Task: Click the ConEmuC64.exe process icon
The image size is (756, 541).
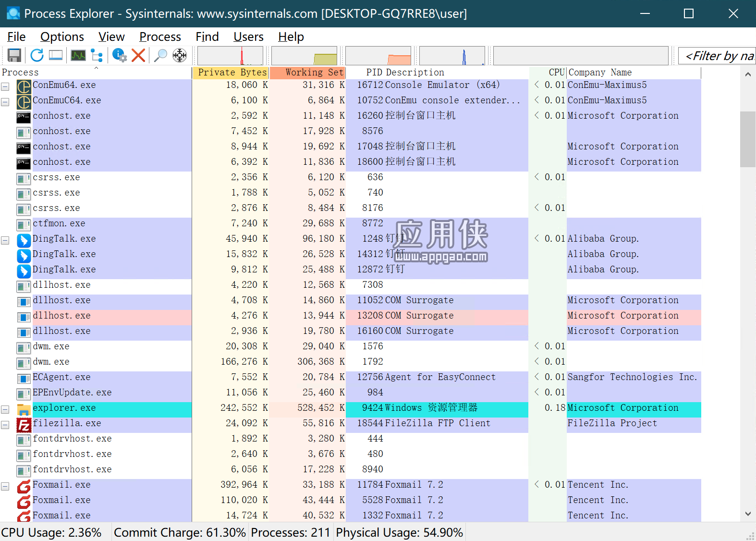Action: click(x=24, y=102)
